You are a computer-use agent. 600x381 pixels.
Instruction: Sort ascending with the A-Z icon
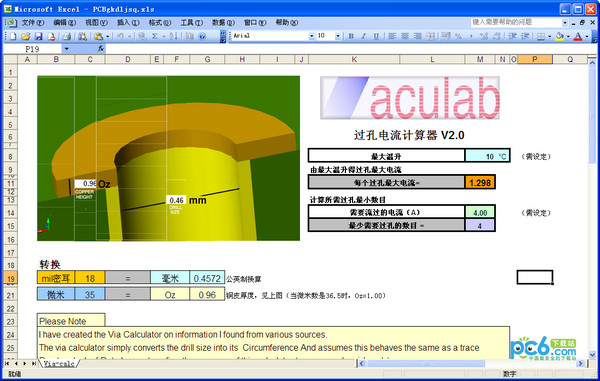click(x=174, y=36)
